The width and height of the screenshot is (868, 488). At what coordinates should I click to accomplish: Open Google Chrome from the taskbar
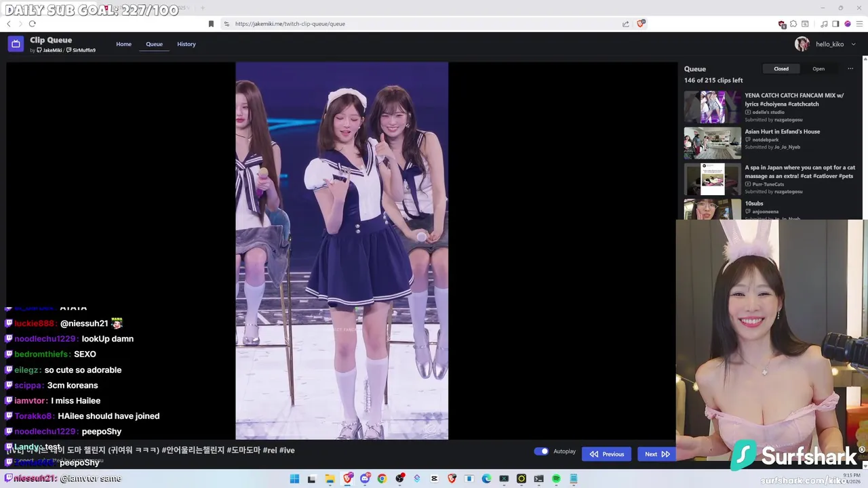coord(382,479)
